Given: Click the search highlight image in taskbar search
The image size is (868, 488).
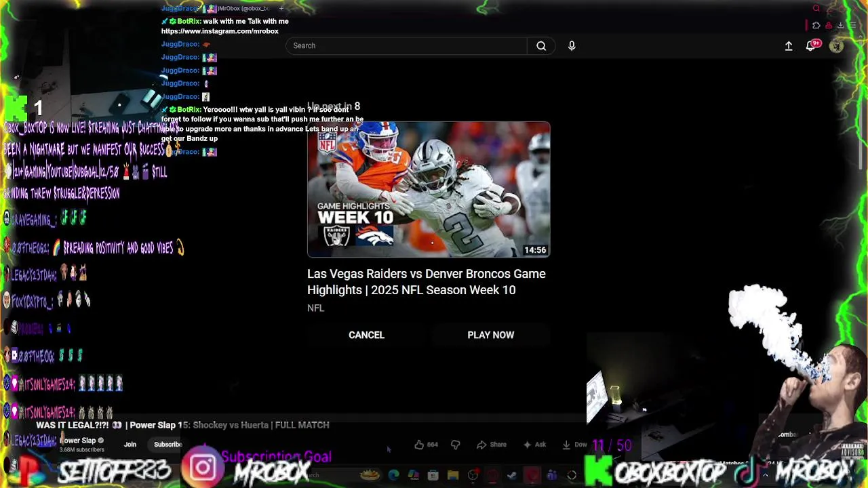Looking at the screenshot, I should pos(370,475).
